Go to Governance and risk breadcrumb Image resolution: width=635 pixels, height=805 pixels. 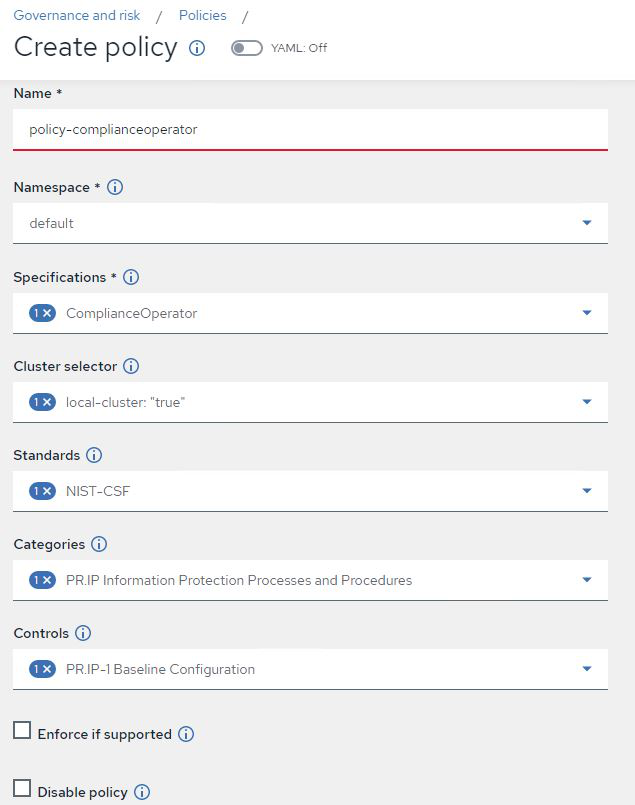(77, 16)
